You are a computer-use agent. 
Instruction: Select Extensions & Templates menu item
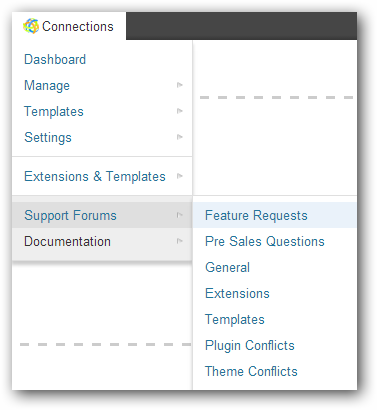pos(95,176)
